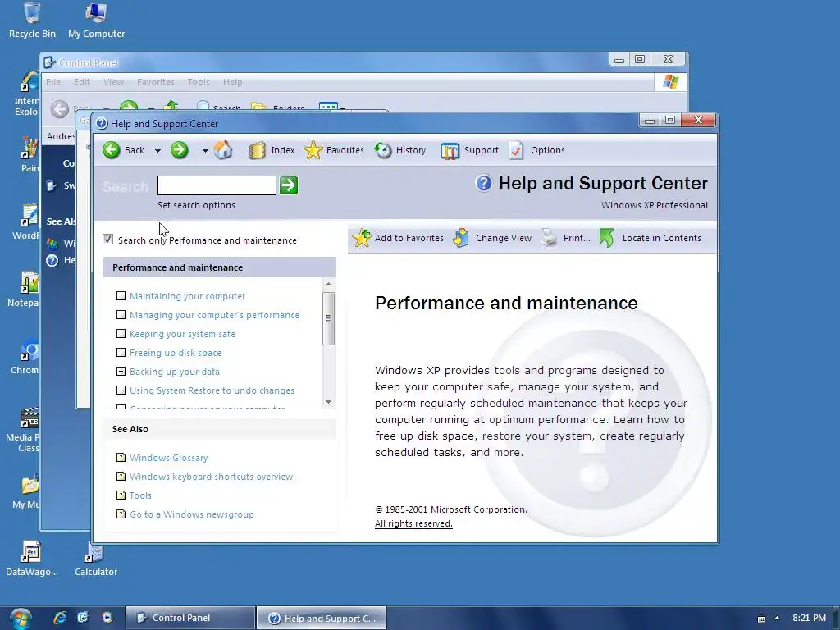Open Favorites in Help and Support toolbar
The height and width of the screenshot is (630, 840).
[x=334, y=151]
